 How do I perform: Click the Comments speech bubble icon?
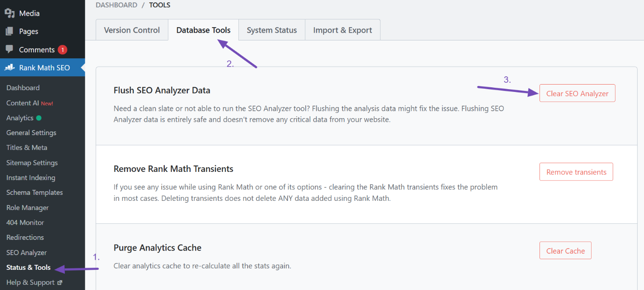[10, 49]
